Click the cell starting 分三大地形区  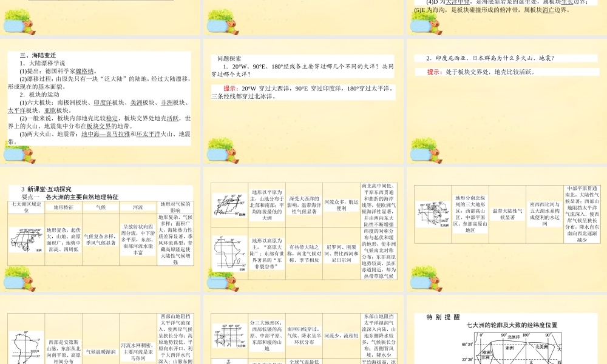pyautogui.click(x=266, y=335)
